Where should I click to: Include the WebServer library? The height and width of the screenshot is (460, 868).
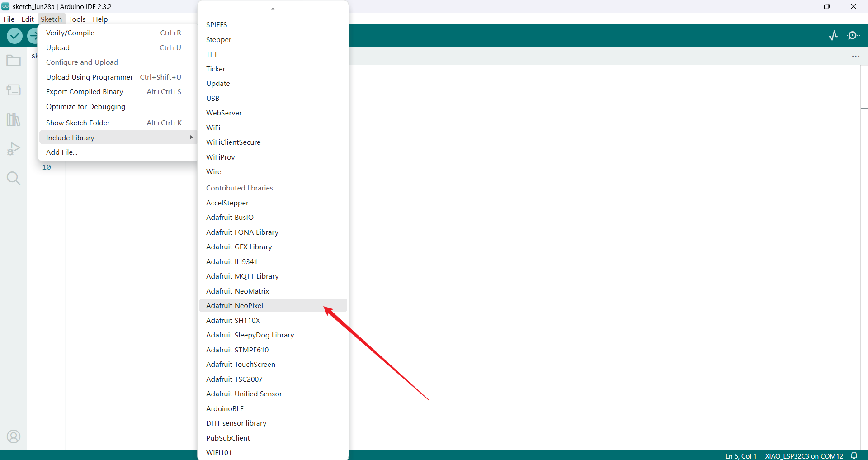point(273,113)
